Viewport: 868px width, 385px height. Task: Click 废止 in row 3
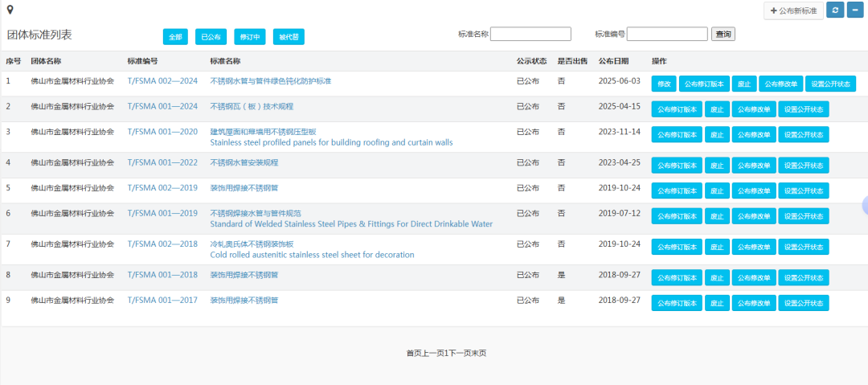click(x=717, y=134)
